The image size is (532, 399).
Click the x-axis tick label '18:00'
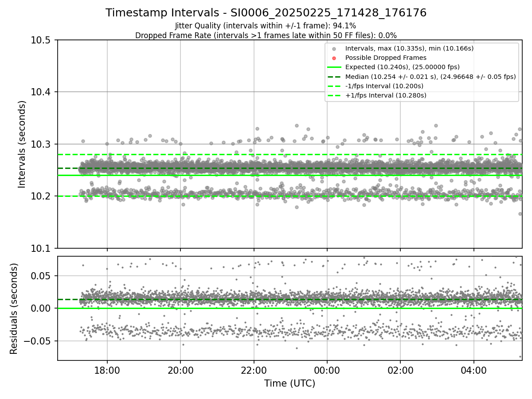tap(107, 370)
